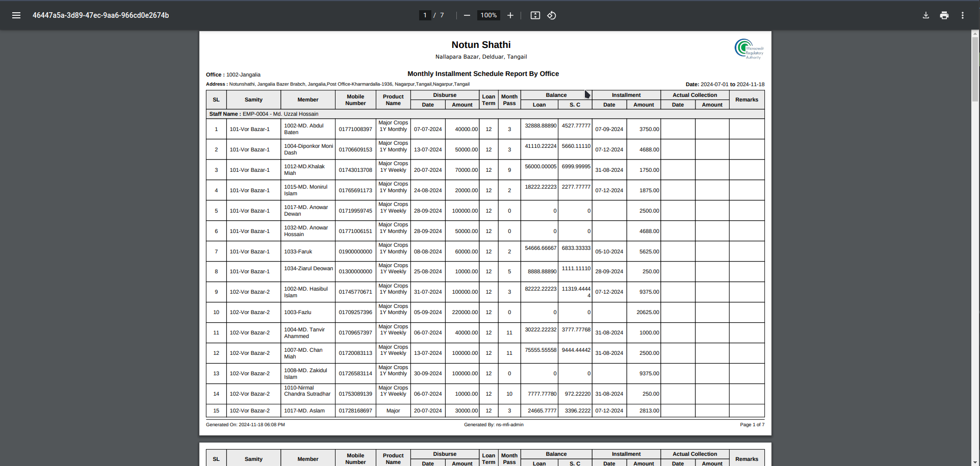This screenshot has height=466, width=980.
Task: Click the first page 'Remarks' column header
Action: 746,100
